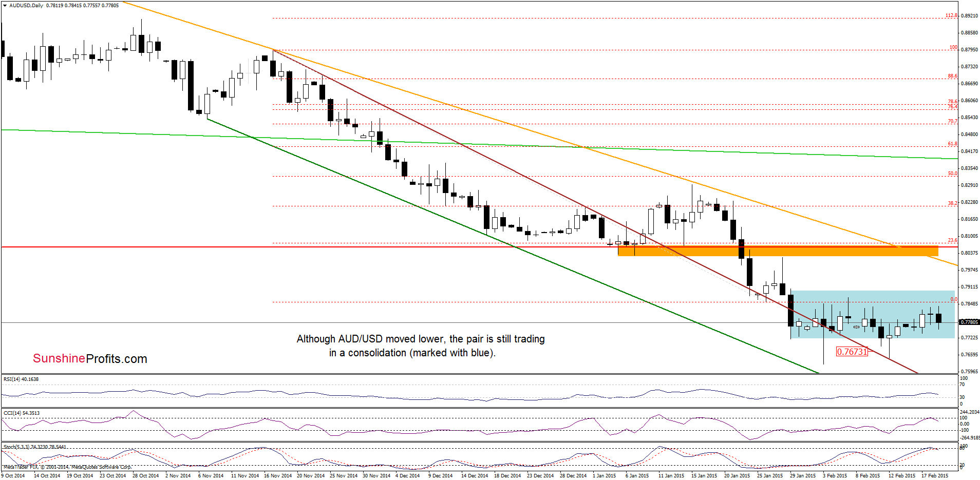The height and width of the screenshot is (480, 980).
Task: Click the 50.0 Fibonacci level label
Action: coord(952,174)
